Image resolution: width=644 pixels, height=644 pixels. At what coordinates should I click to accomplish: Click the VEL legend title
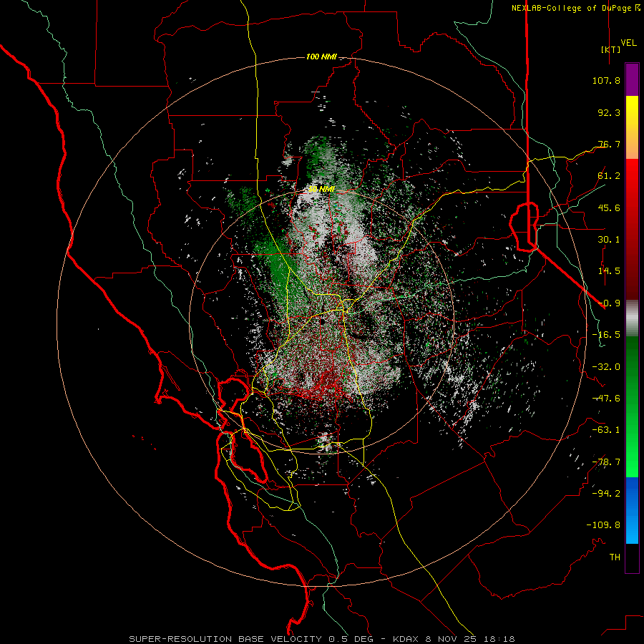click(628, 43)
